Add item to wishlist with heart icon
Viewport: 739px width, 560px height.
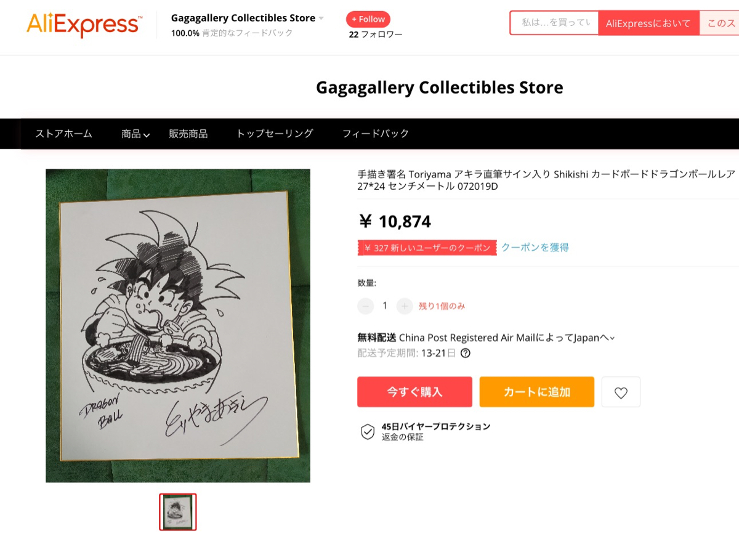[x=621, y=392]
